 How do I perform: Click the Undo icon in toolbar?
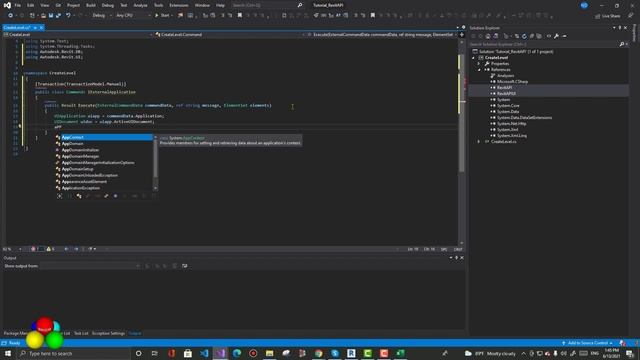point(68,16)
